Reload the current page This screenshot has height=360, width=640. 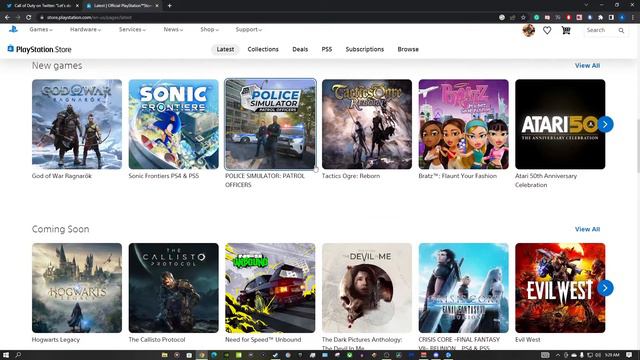(x=29, y=18)
